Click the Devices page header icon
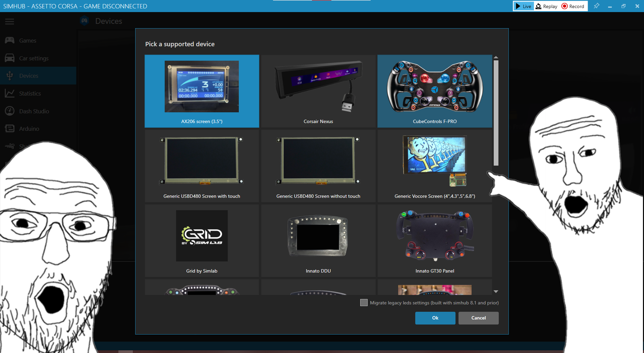644x353 pixels. [85, 21]
